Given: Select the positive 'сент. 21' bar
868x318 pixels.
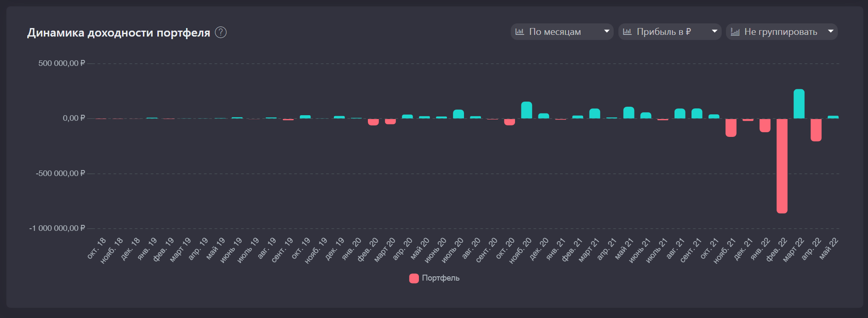Looking at the screenshot, I should (x=697, y=114).
